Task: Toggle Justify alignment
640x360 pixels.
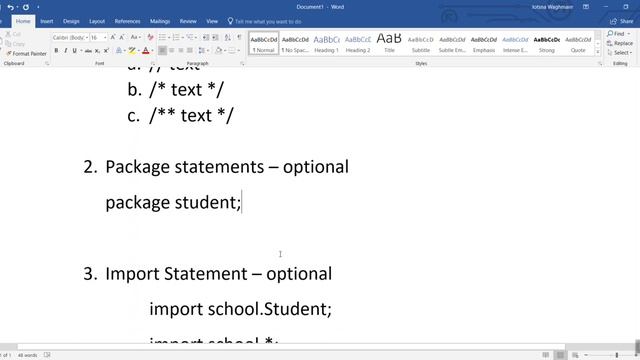Action: (x=190, y=51)
